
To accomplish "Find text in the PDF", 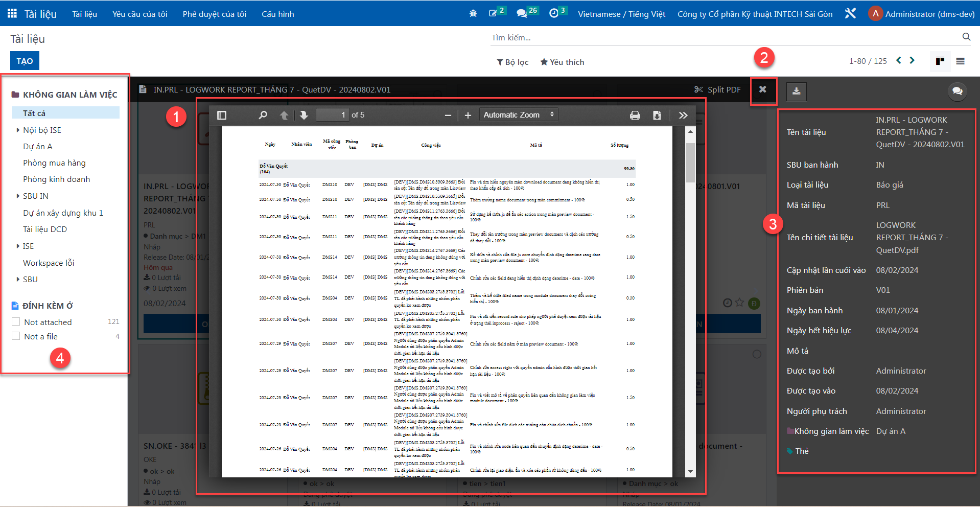I will coord(263,116).
